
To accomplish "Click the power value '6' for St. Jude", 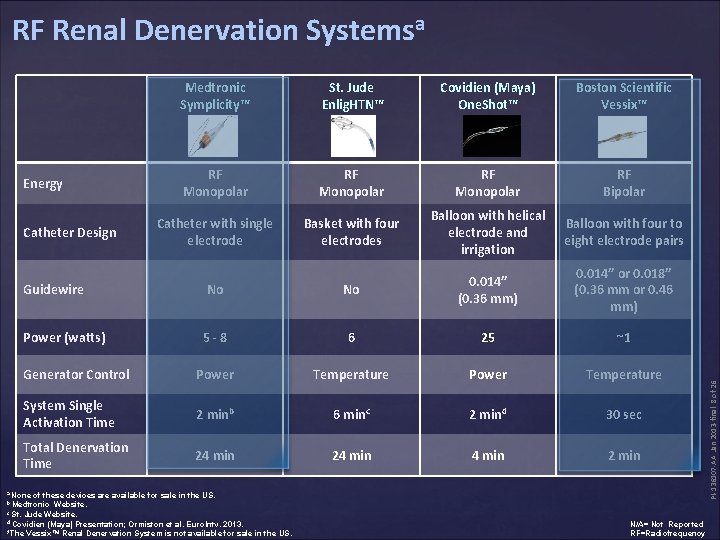I will [x=351, y=338].
